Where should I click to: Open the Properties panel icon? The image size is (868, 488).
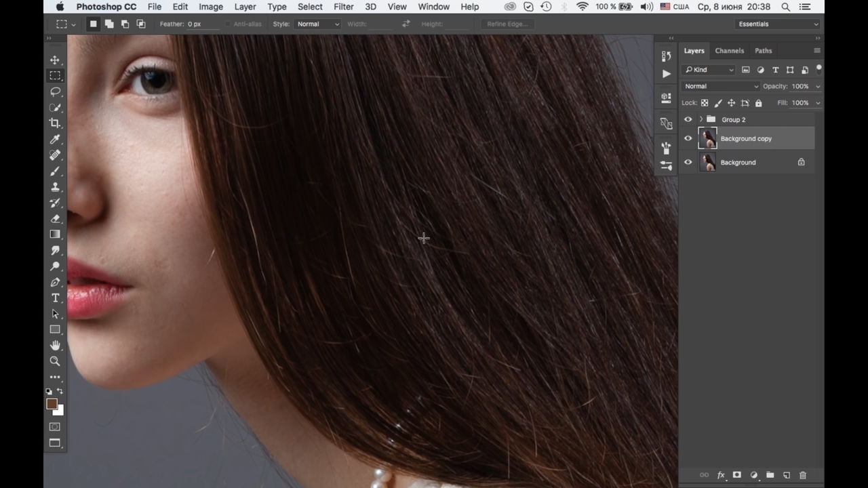click(666, 98)
